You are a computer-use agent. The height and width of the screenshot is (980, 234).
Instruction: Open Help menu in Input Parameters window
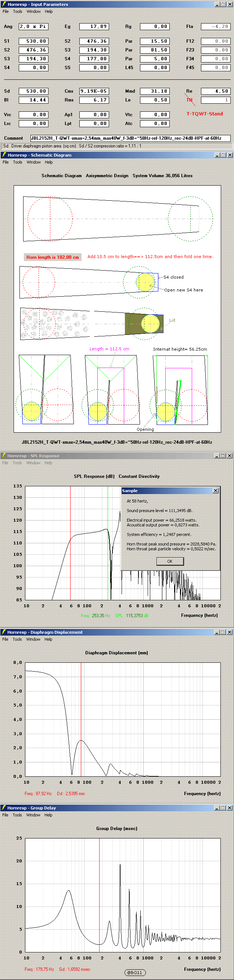point(49,11)
